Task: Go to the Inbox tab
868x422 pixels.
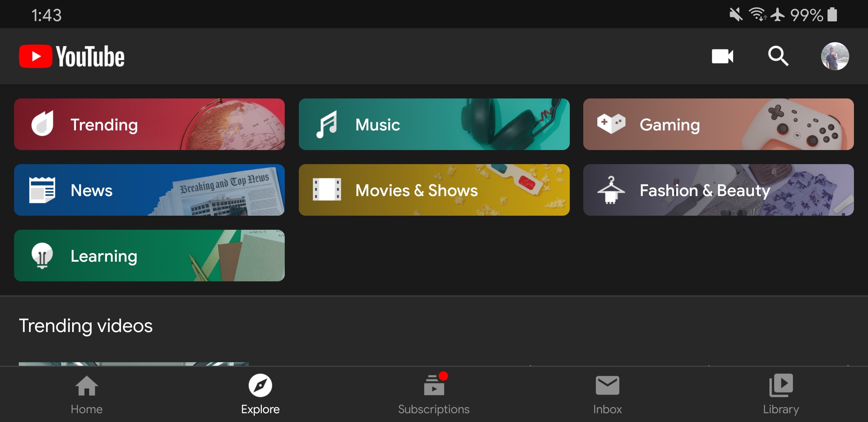Action: [607, 393]
